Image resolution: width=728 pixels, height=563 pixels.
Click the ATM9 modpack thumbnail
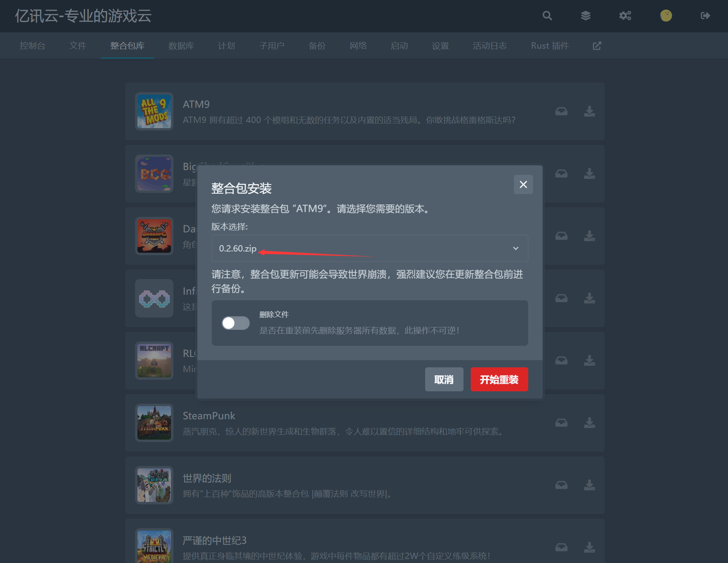pos(154,111)
